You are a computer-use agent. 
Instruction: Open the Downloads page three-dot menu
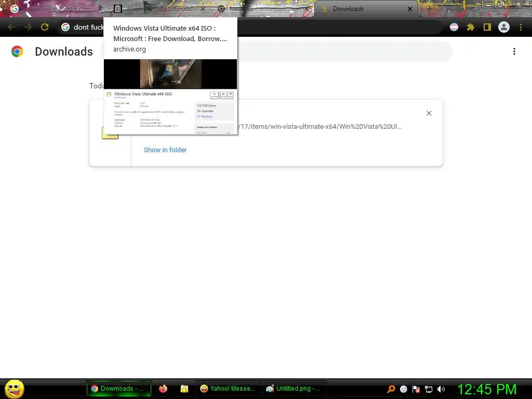pos(514,51)
